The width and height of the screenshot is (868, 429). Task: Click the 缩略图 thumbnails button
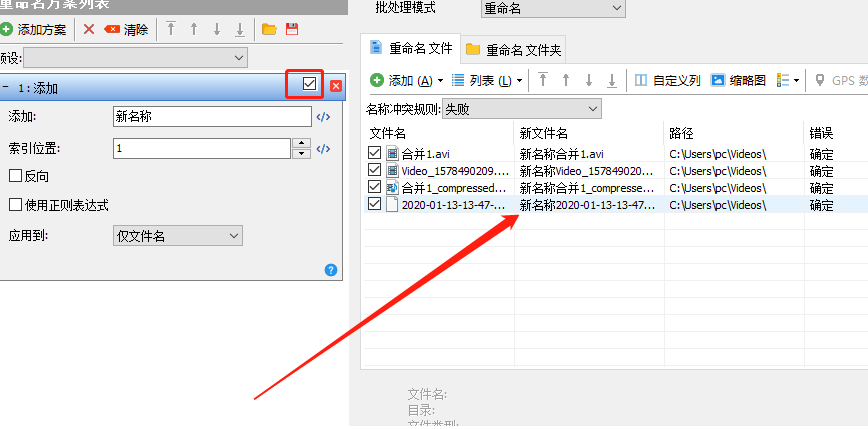pyautogui.click(x=738, y=81)
